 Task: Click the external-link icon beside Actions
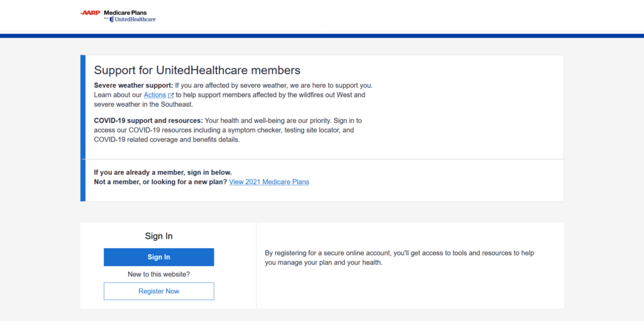171,95
